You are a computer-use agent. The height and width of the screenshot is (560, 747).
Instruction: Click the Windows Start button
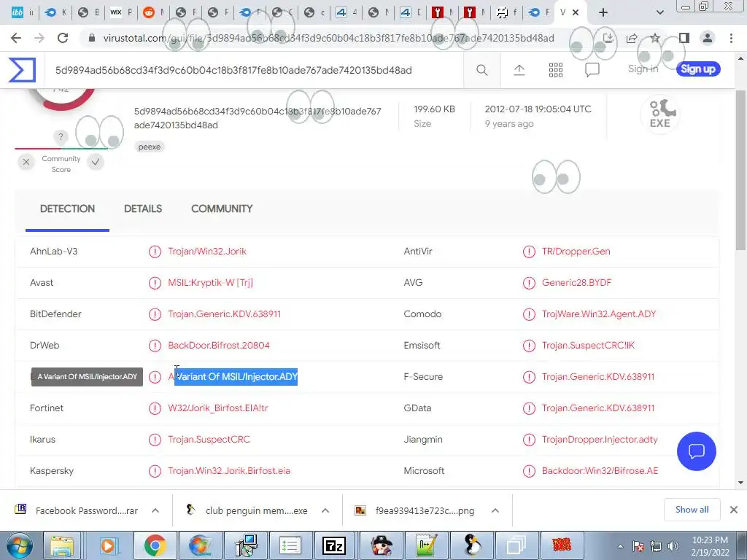coord(18,545)
